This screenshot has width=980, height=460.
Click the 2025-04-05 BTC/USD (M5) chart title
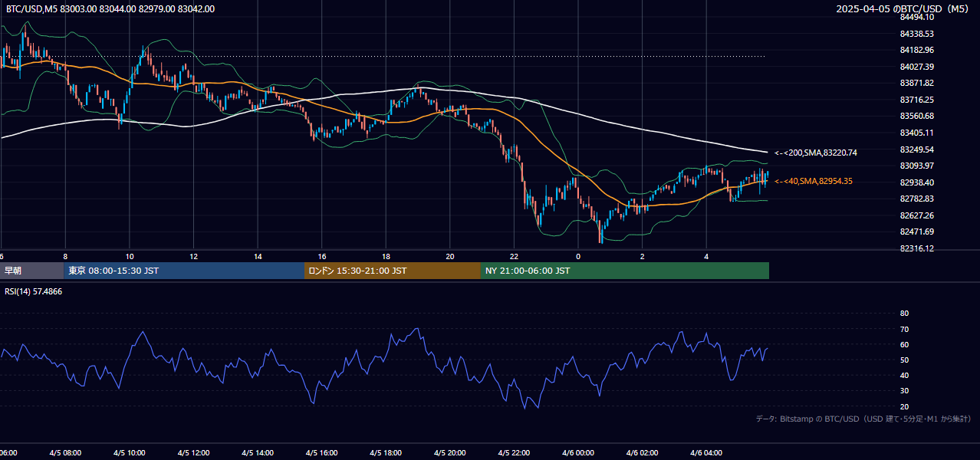click(x=903, y=9)
